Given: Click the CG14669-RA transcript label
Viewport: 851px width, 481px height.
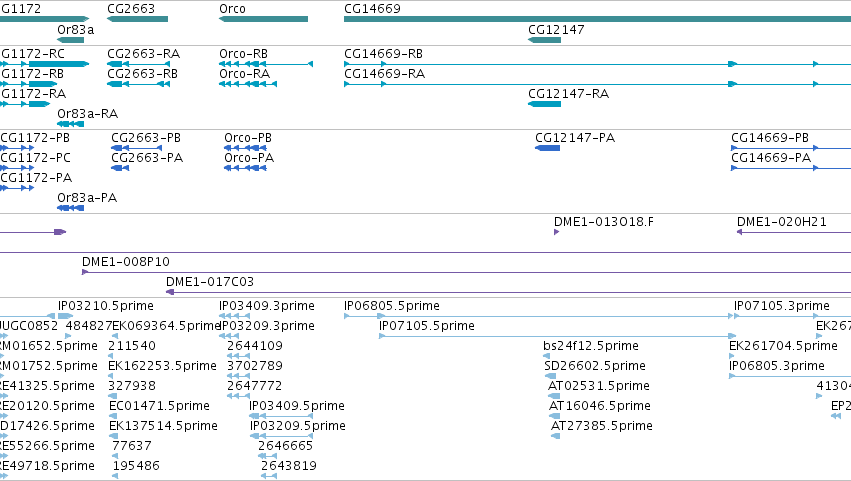Looking at the screenshot, I should tap(384, 74).
